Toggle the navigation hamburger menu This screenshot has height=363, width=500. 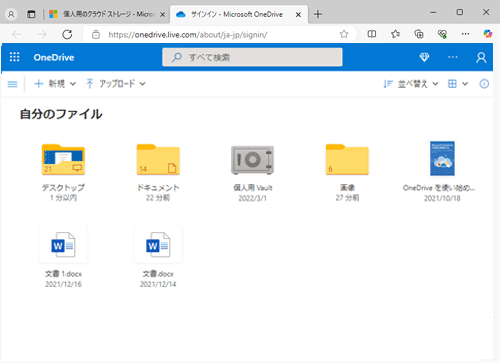tap(13, 84)
